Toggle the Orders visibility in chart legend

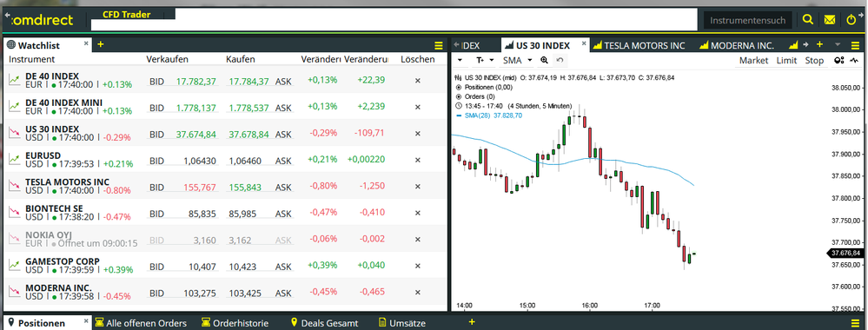[x=459, y=96]
